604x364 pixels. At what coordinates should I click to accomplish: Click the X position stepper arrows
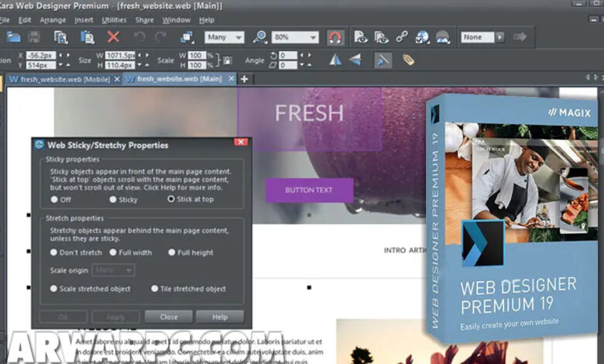64,55
